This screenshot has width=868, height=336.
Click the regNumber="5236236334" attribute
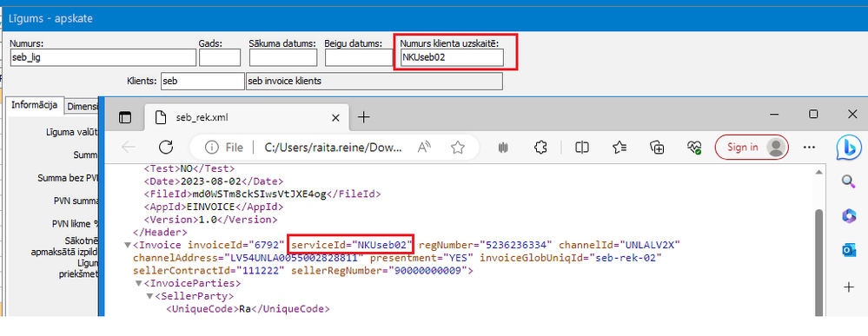click(486, 245)
